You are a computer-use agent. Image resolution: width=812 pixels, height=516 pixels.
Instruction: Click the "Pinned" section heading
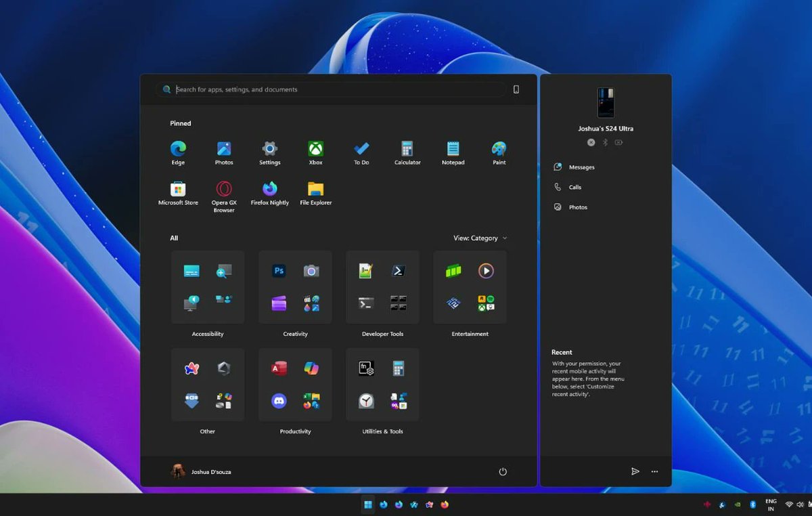point(181,123)
